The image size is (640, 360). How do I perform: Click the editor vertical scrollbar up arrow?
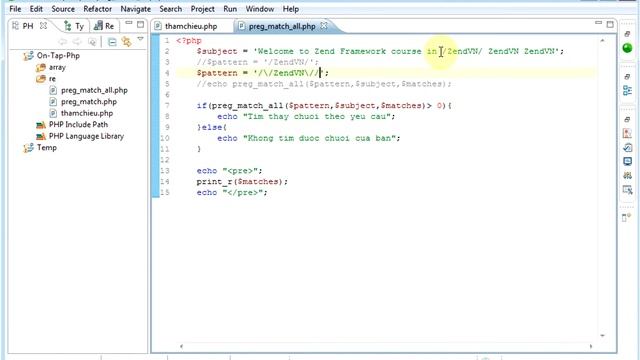[x=602, y=40]
